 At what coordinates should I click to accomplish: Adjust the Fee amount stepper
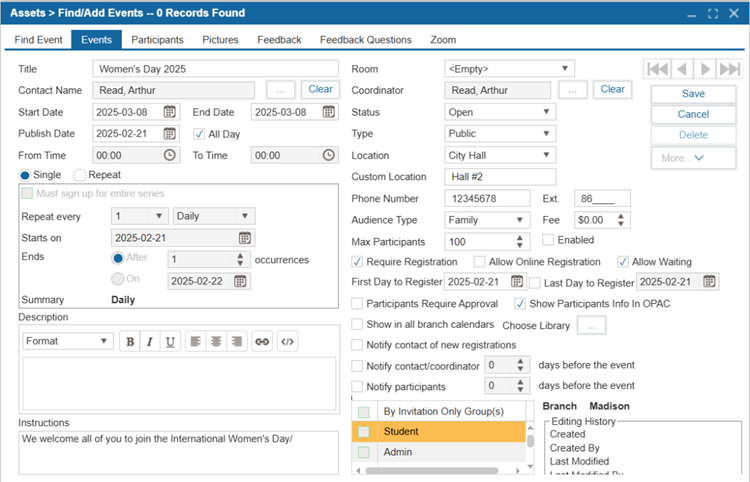[620, 220]
